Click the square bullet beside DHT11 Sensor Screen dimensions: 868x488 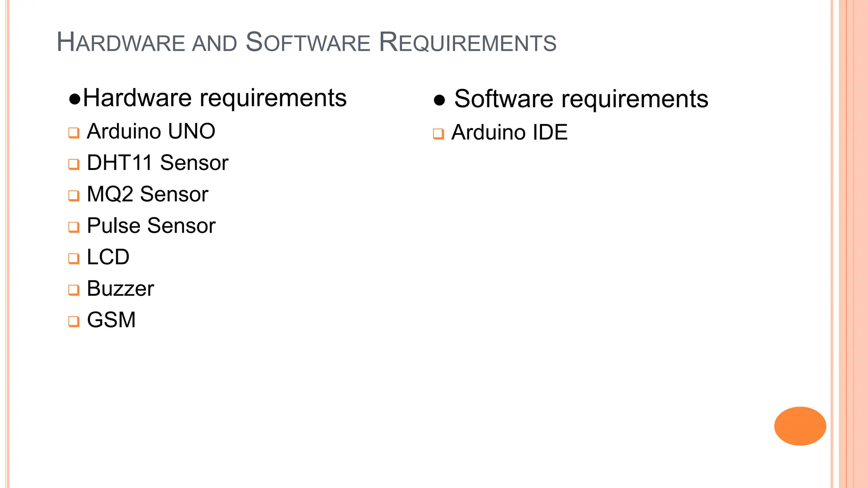(74, 164)
